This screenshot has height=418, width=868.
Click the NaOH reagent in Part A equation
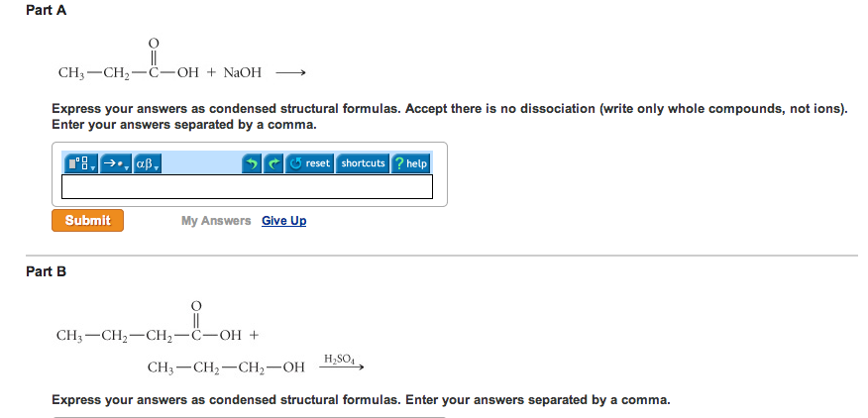point(243,72)
